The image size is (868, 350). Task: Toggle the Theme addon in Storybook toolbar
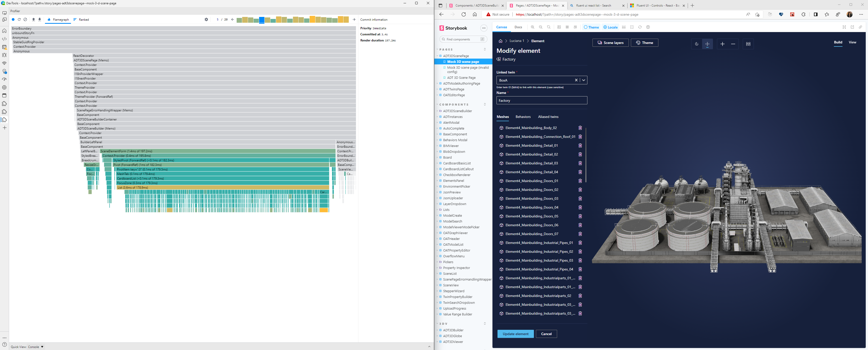coord(591,27)
